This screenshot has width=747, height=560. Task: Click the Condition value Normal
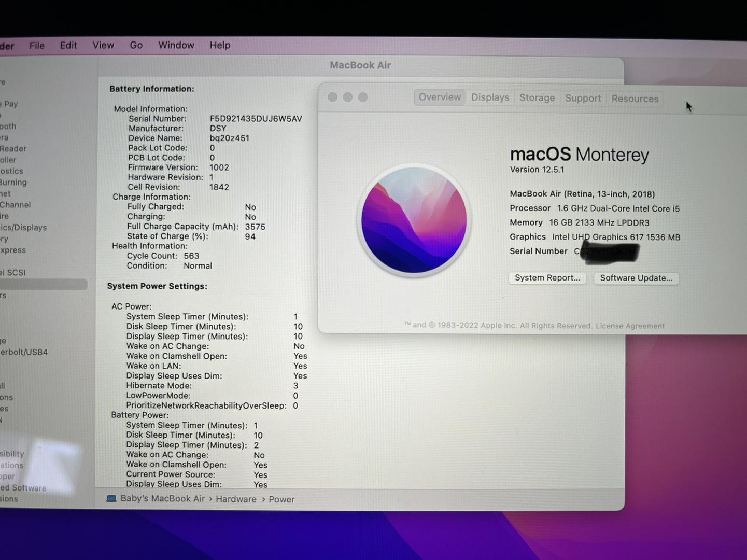point(198,266)
